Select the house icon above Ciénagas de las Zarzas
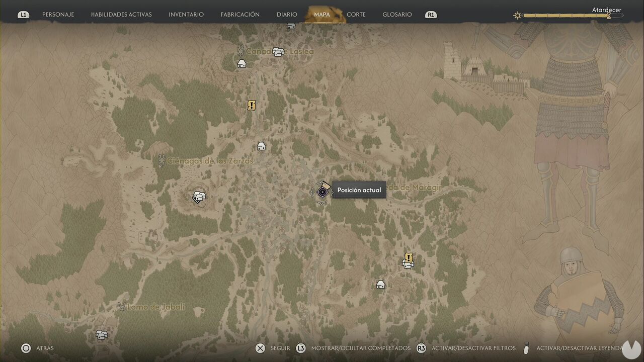This screenshot has width=644, height=362. 261,146
